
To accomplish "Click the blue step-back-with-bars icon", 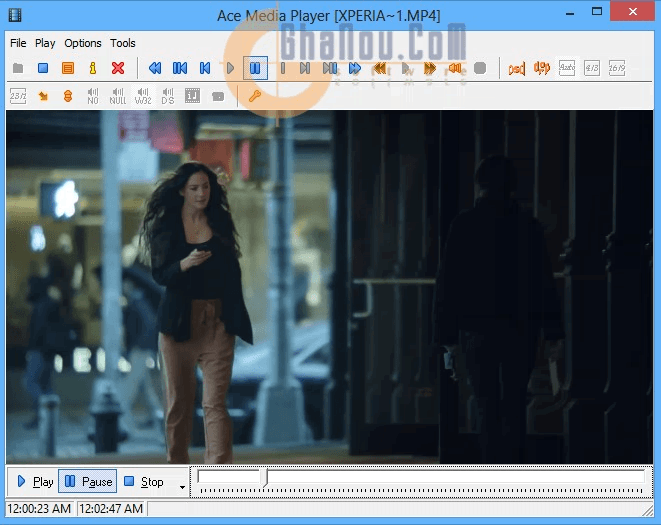I will (x=180, y=68).
